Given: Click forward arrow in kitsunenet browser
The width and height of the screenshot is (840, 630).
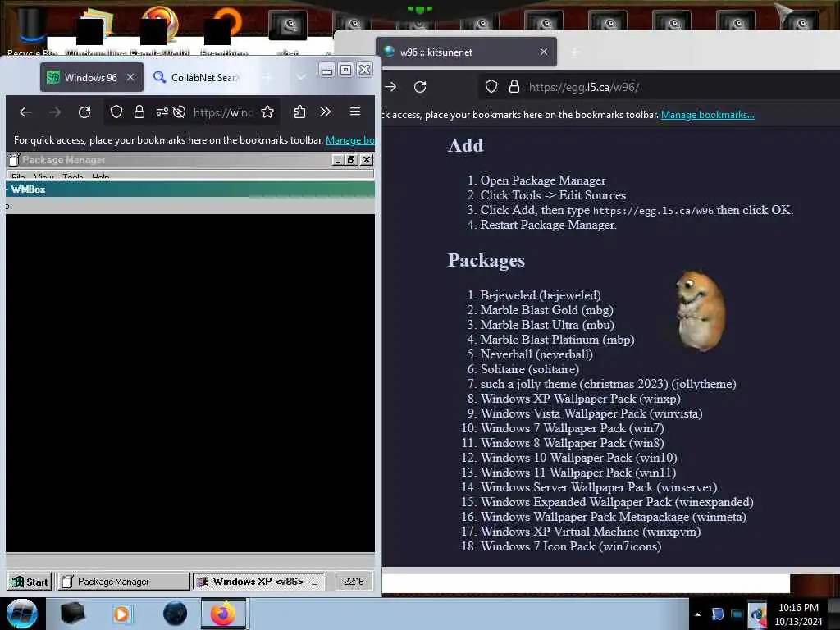Looking at the screenshot, I should coord(390,87).
